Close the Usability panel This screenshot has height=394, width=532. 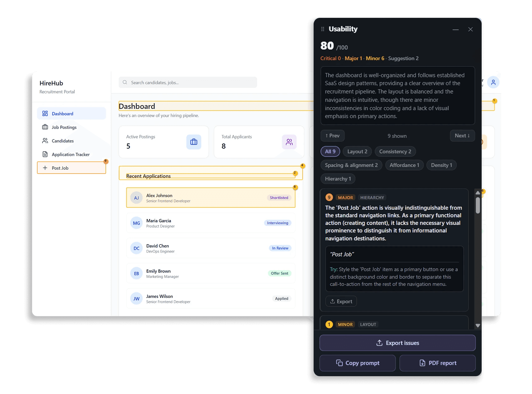[x=470, y=29]
